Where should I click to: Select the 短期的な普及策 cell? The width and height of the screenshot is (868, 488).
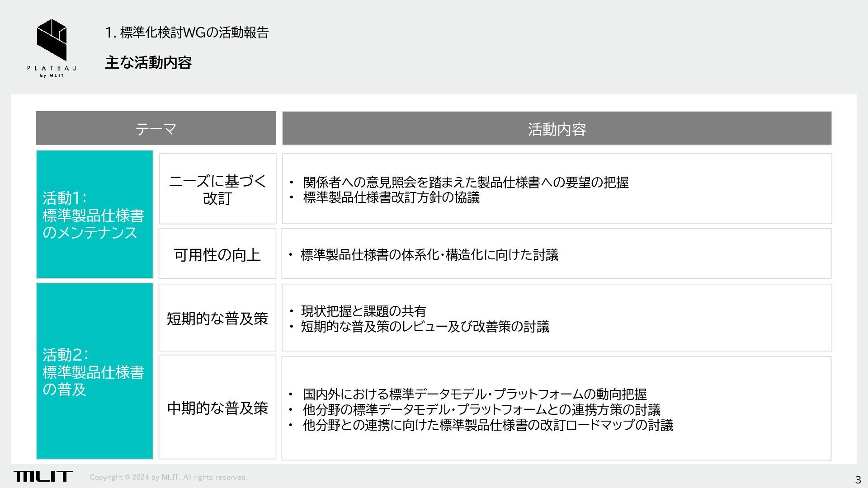tap(217, 318)
